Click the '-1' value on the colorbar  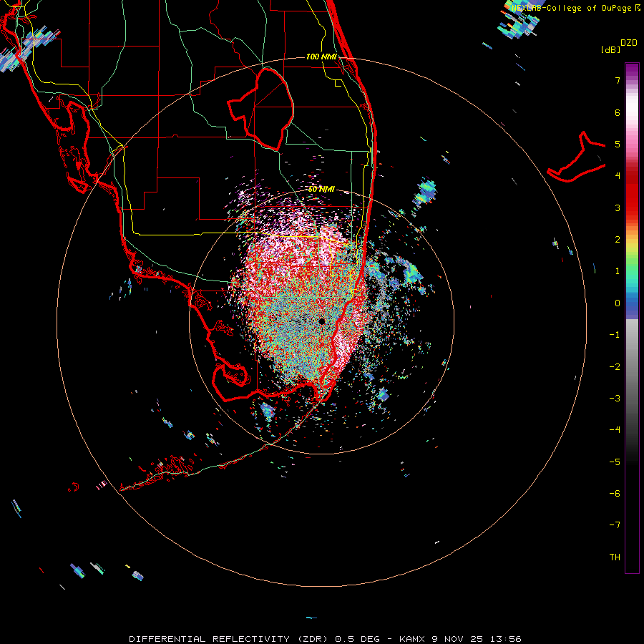click(615, 335)
